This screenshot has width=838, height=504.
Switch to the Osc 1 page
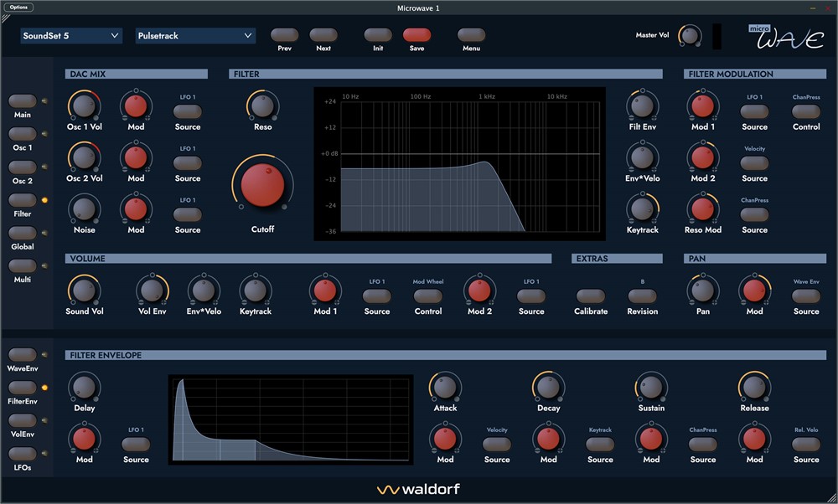[23, 134]
